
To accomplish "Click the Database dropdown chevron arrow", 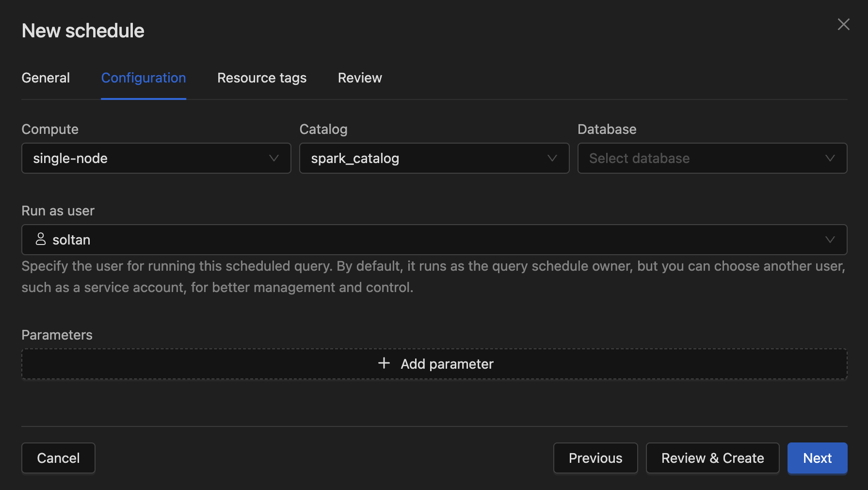I will coord(830,158).
